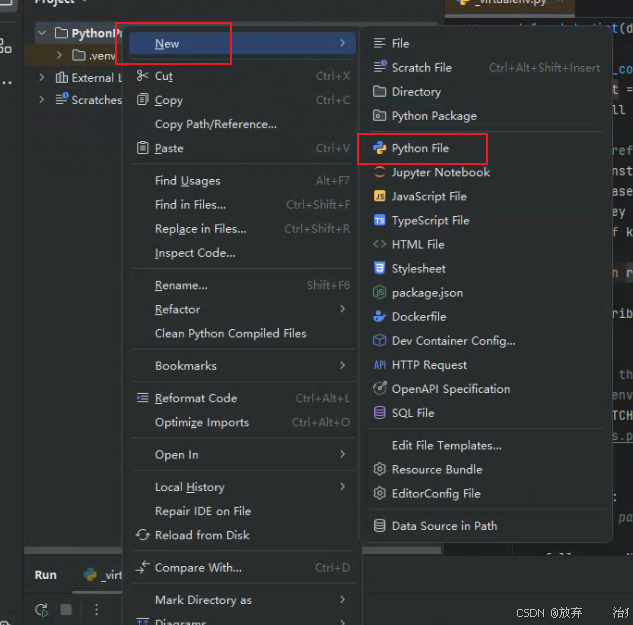Viewport: 633px width, 625px height.
Task: Click the JavaScript File JS icon
Action: tap(379, 196)
